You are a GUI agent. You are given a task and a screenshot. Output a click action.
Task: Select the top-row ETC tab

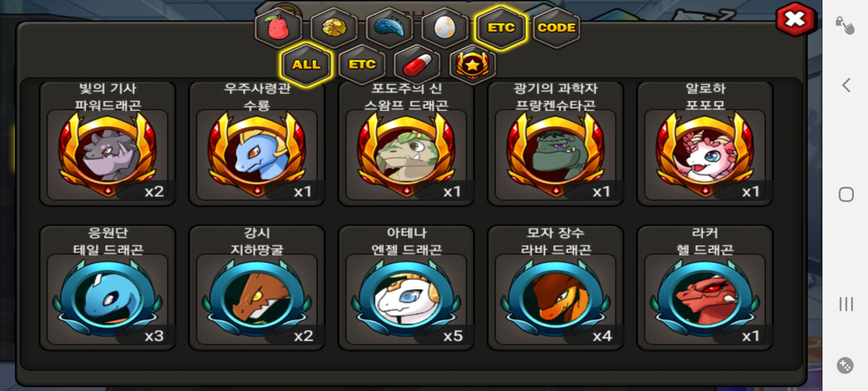[x=501, y=28]
